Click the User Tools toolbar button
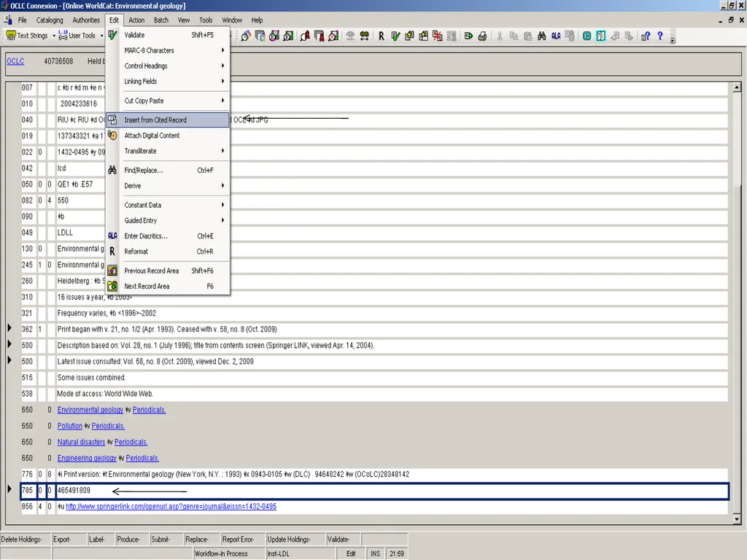Viewport: 747px width, 560px height. pyautogui.click(x=77, y=35)
